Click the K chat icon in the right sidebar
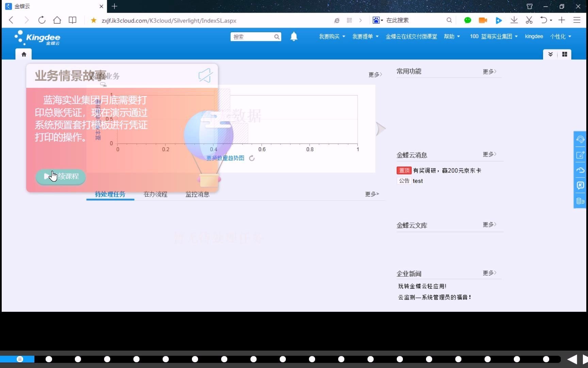Screen dimensions: 588x368 580,185
